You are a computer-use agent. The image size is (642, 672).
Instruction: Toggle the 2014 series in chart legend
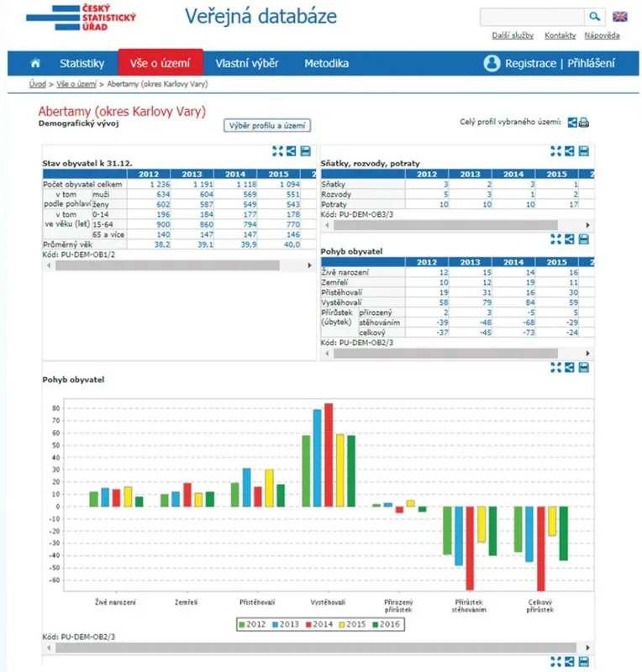[319, 624]
